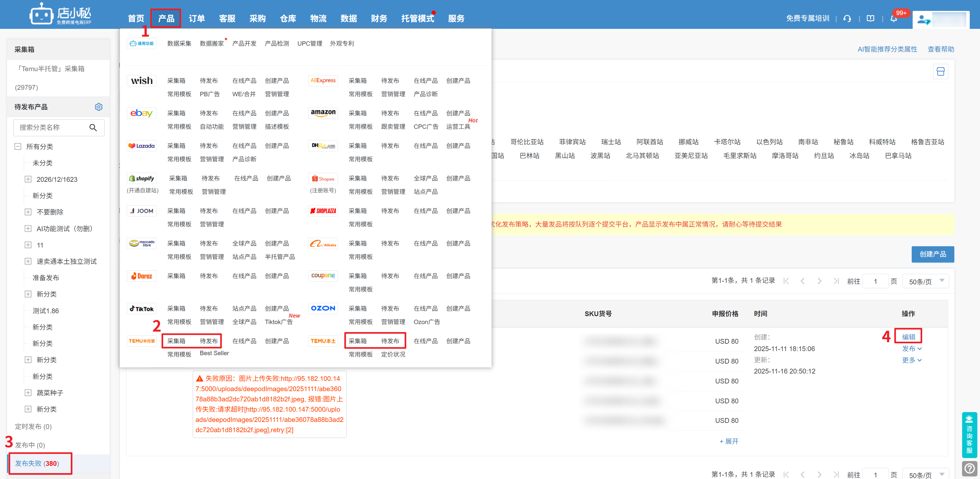Open the book help documentation icon
The height and width of the screenshot is (479, 980).
[x=870, y=18]
